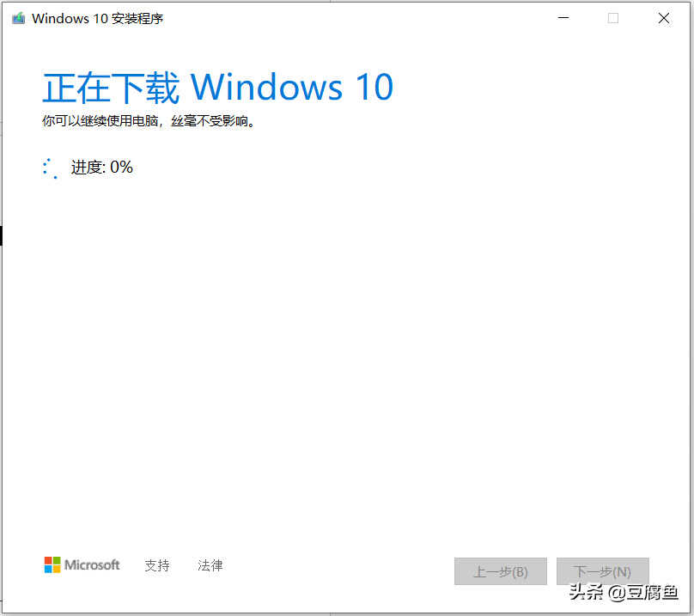Click the 头条 @豆腐鱼 watermark

click(x=624, y=592)
